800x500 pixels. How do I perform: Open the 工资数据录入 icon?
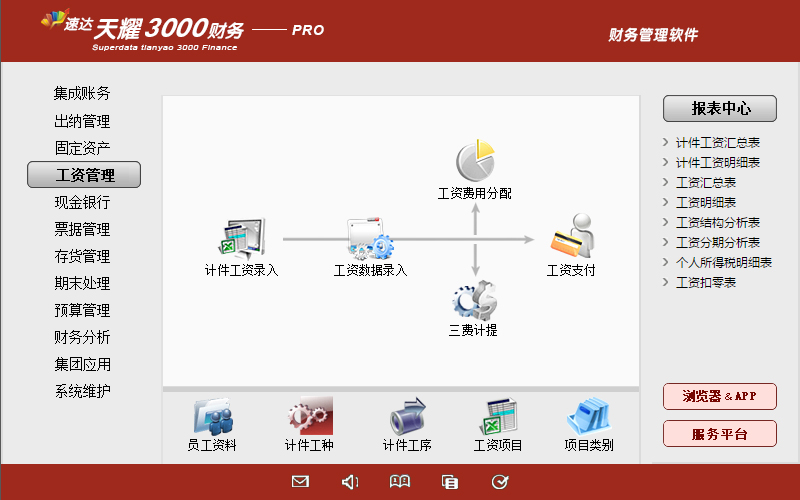click(x=370, y=239)
